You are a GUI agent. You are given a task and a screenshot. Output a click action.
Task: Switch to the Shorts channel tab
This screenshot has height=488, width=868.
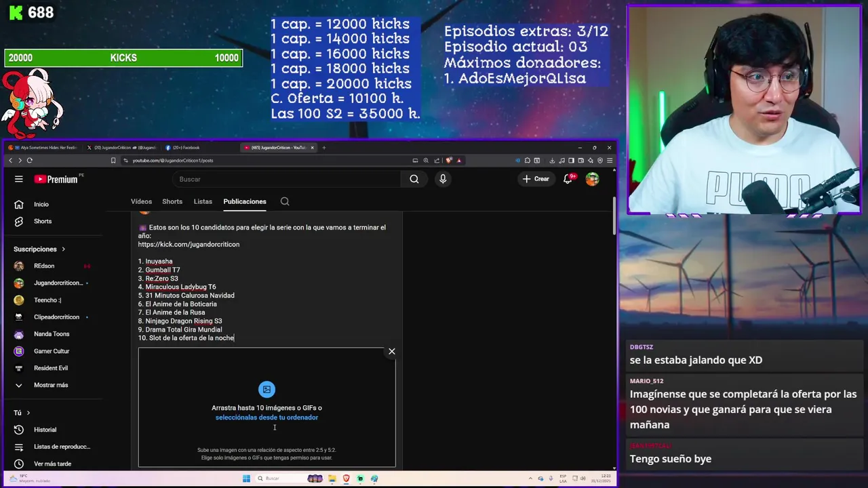click(172, 201)
